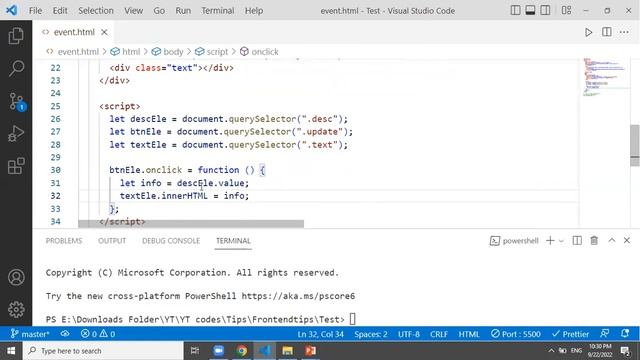Close the terminal panel
Screen dimensions: 640x360
[627, 240]
